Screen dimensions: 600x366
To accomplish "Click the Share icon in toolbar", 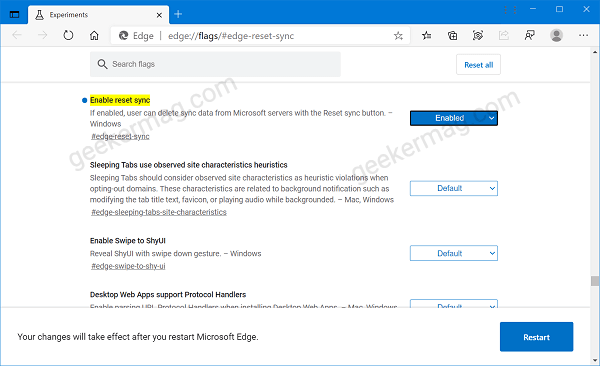I will pyautogui.click(x=504, y=36).
